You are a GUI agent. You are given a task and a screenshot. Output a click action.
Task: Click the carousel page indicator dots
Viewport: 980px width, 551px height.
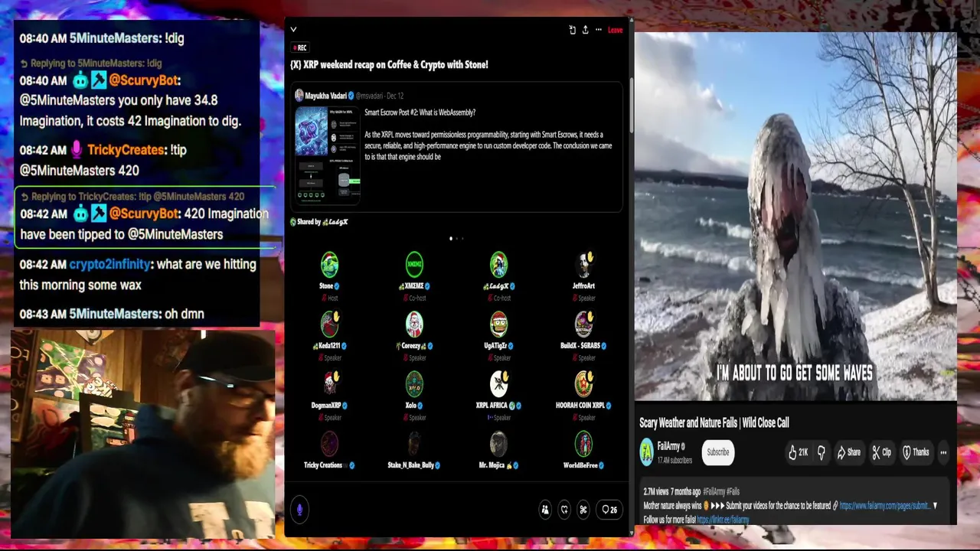point(456,238)
